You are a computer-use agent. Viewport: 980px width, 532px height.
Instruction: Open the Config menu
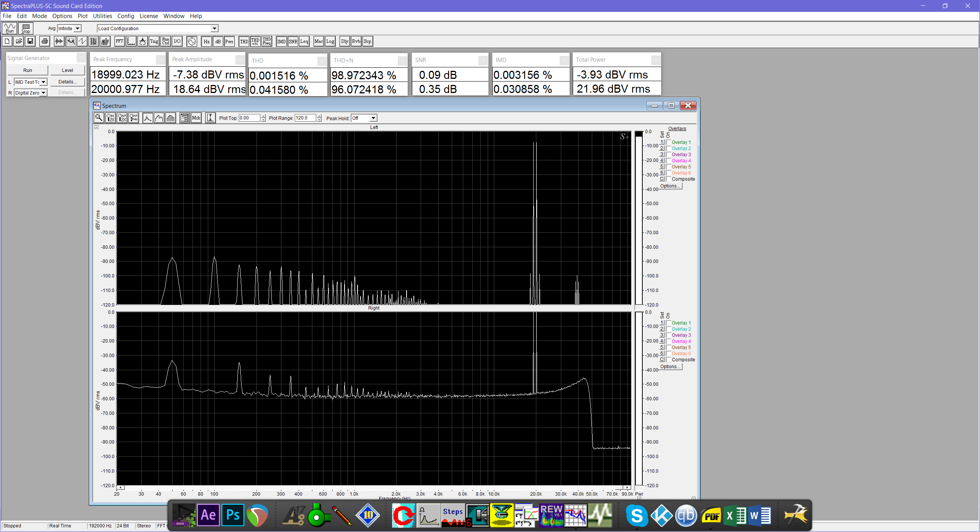click(x=126, y=16)
